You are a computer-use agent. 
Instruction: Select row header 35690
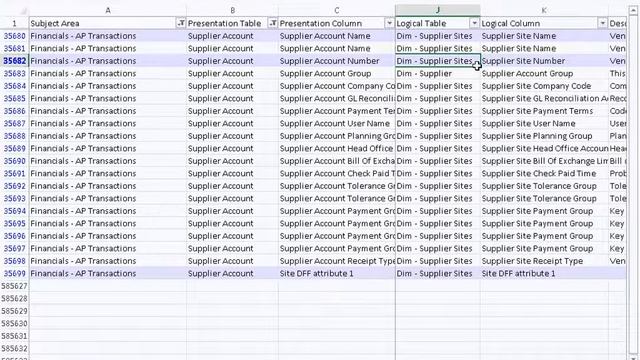pyautogui.click(x=15, y=161)
